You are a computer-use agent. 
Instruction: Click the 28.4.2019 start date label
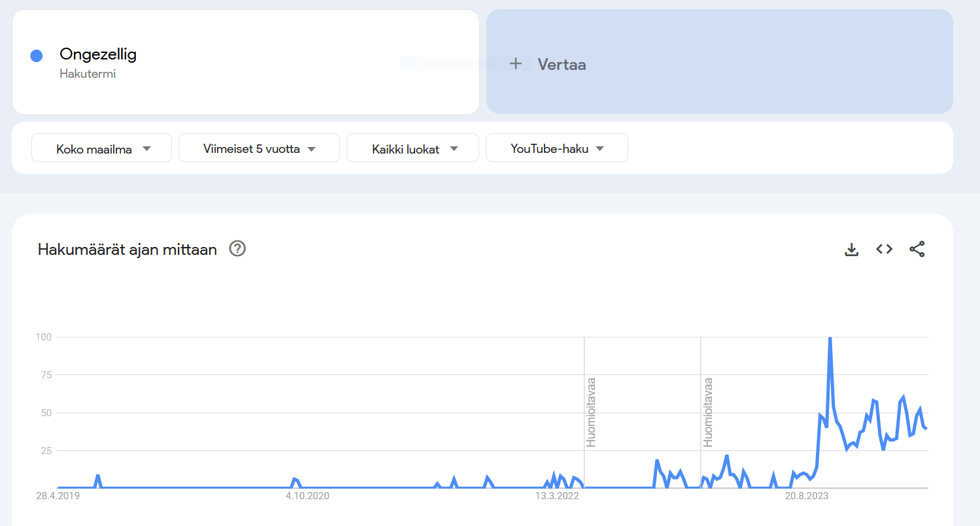pyautogui.click(x=58, y=496)
